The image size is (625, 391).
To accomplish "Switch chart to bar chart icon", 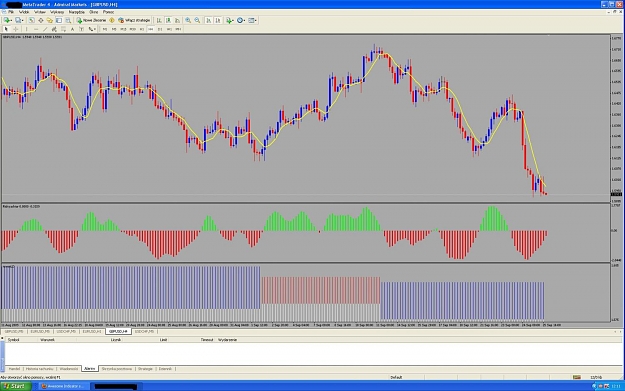I will [x=159, y=20].
